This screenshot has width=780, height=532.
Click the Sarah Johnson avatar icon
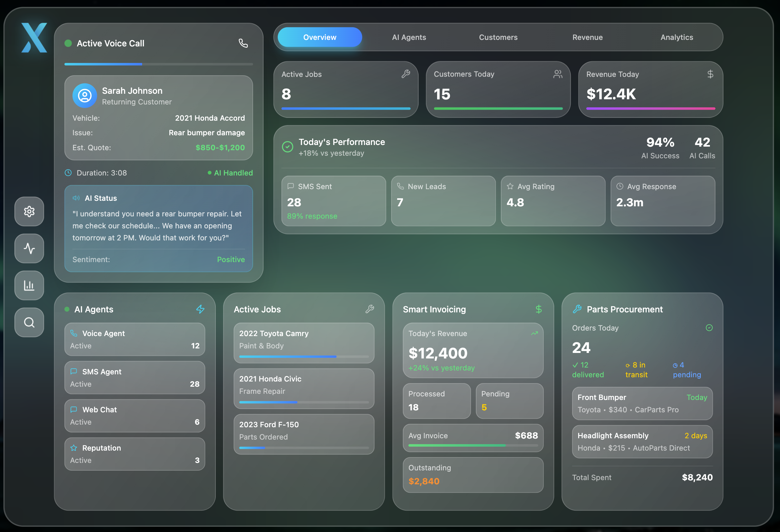[85, 96]
